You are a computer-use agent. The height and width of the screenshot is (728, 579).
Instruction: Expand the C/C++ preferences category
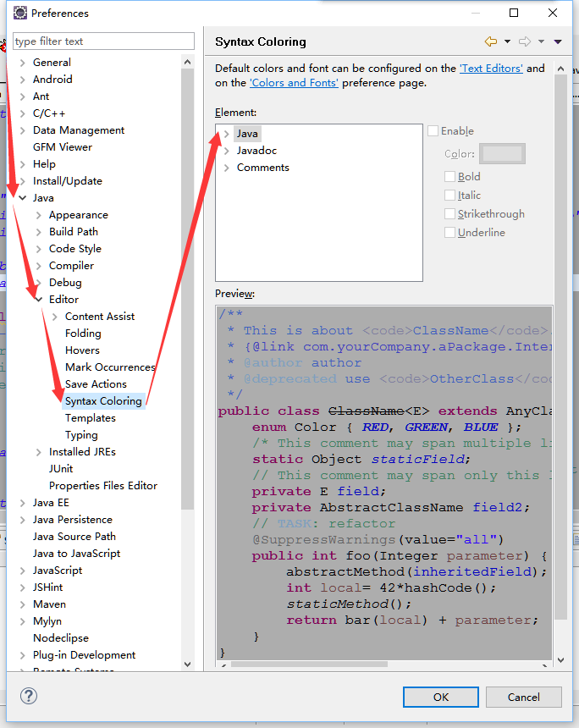(22, 113)
